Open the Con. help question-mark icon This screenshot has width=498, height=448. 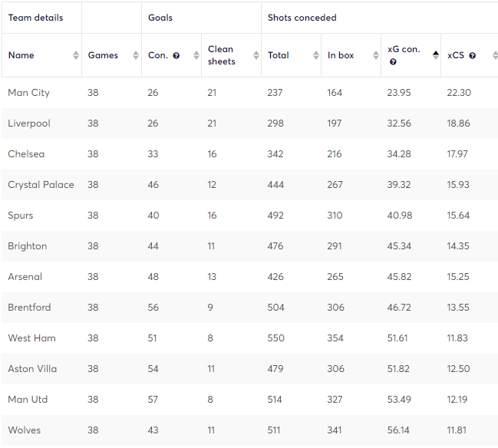[176, 55]
